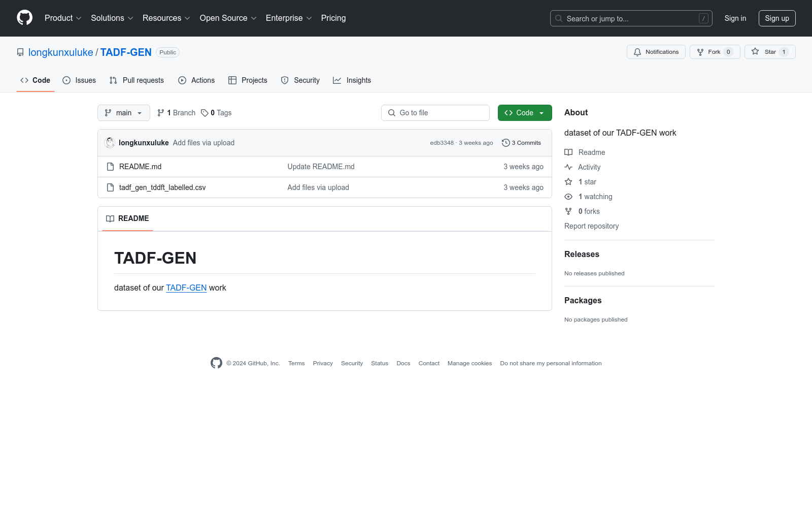
Task: Open the Actions tab
Action: click(196, 80)
